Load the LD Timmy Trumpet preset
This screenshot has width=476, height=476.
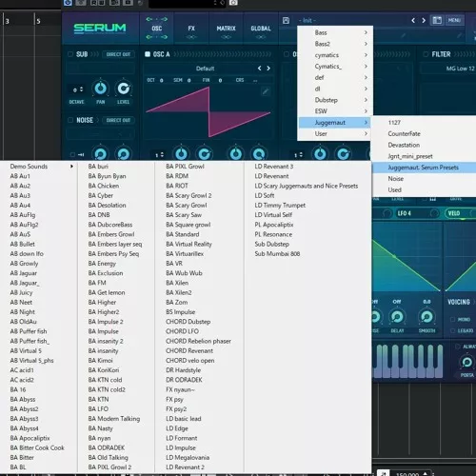click(x=280, y=206)
